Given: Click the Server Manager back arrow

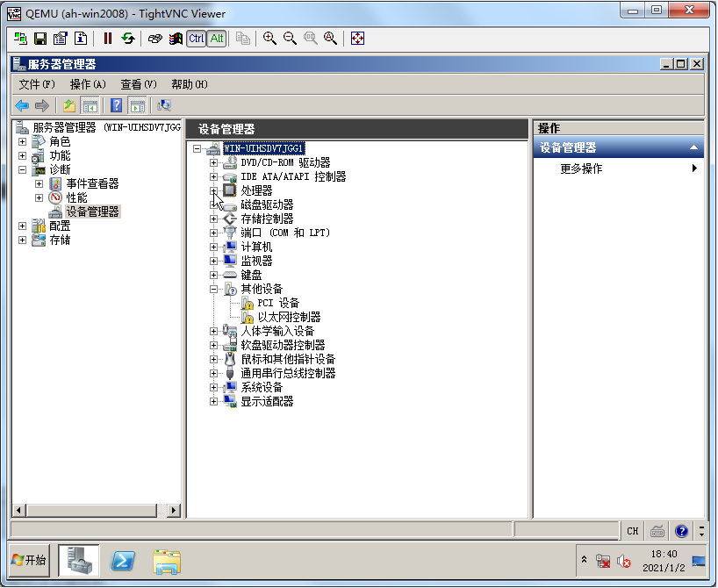Looking at the screenshot, I should (22, 105).
